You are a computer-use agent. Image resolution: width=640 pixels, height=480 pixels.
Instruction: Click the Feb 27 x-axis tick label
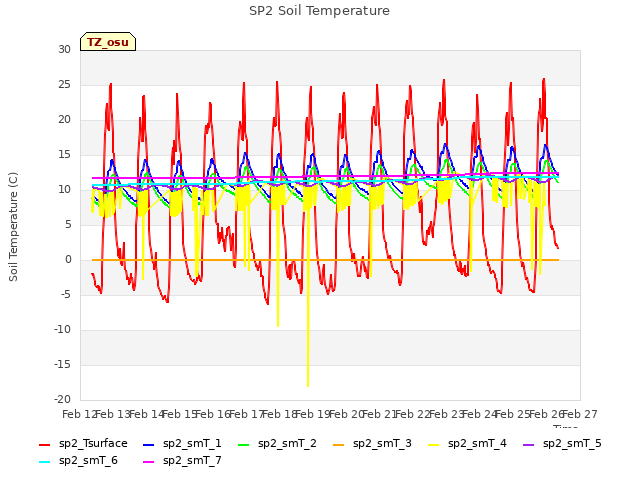click(580, 414)
